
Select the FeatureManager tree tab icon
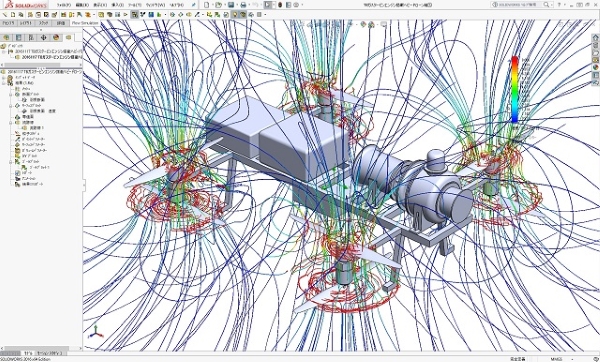click(x=6, y=38)
